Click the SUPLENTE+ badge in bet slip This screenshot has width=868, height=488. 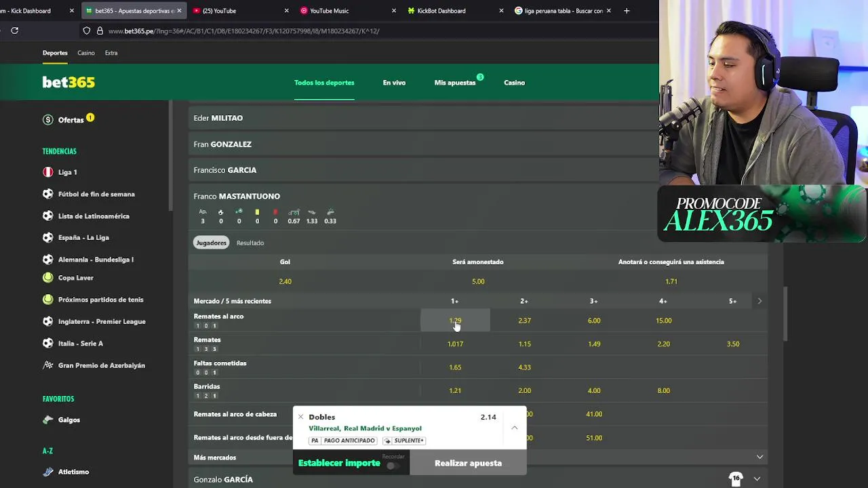404,441
